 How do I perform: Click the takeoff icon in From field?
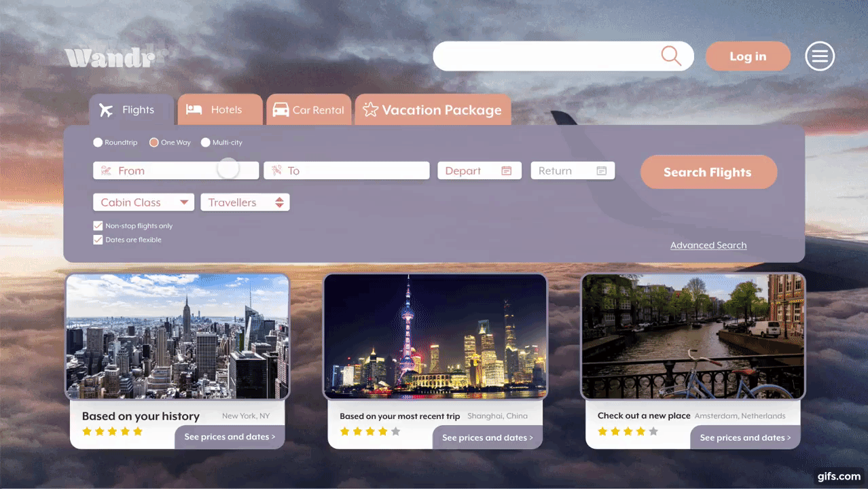click(106, 170)
